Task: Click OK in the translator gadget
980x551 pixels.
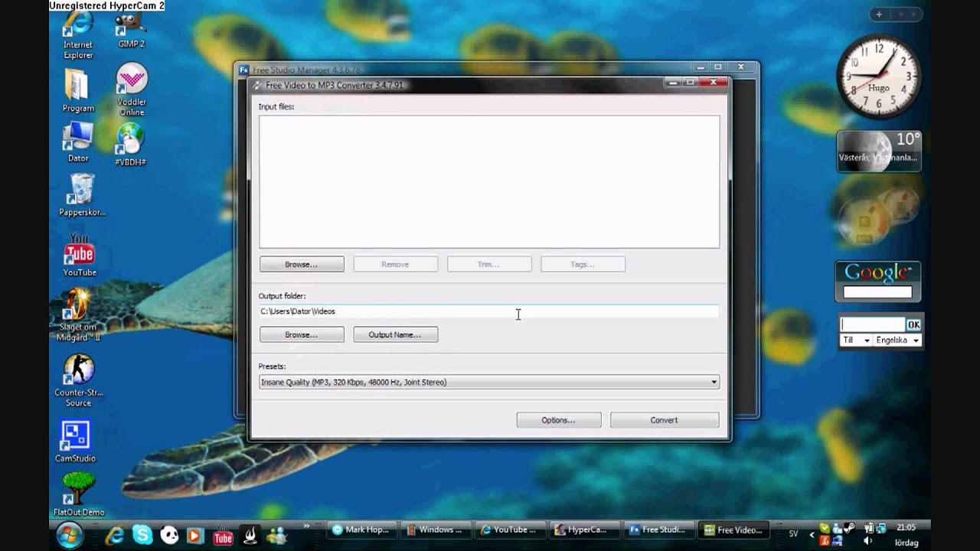Action: click(x=913, y=324)
